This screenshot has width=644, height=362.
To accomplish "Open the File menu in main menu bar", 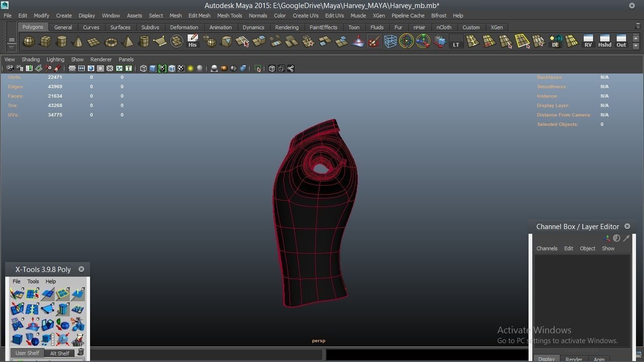I will [8, 16].
